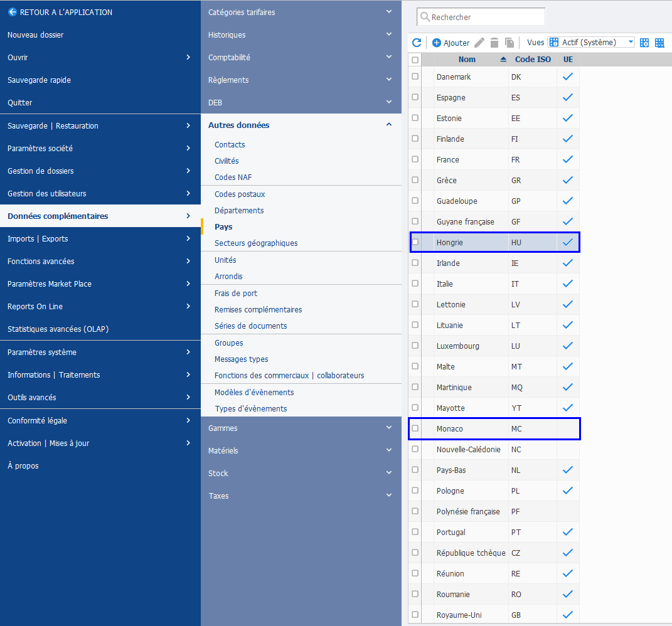Click the UE checkmark for Royaume-Uni
This screenshot has height=626, width=672.
click(x=568, y=615)
